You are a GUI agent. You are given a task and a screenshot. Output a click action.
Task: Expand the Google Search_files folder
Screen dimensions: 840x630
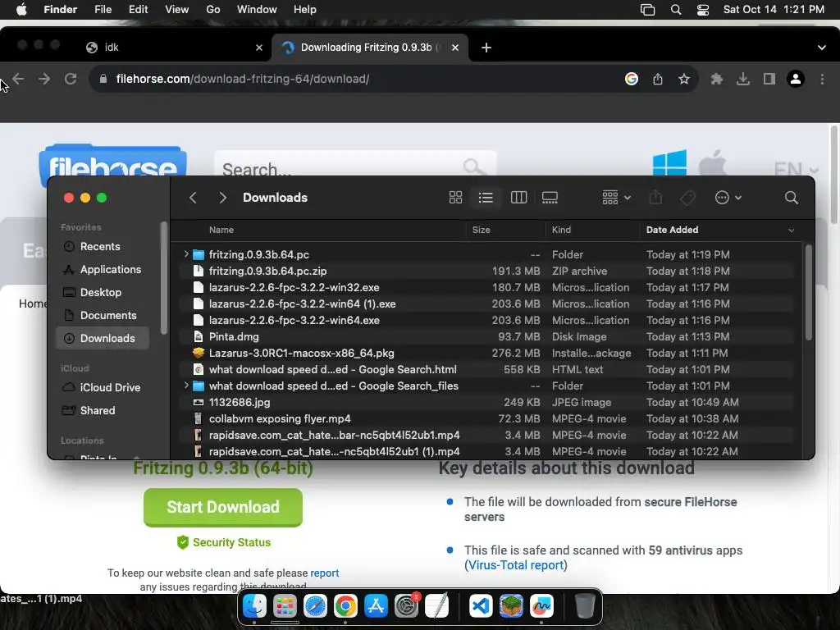click(x=186, y=386)
